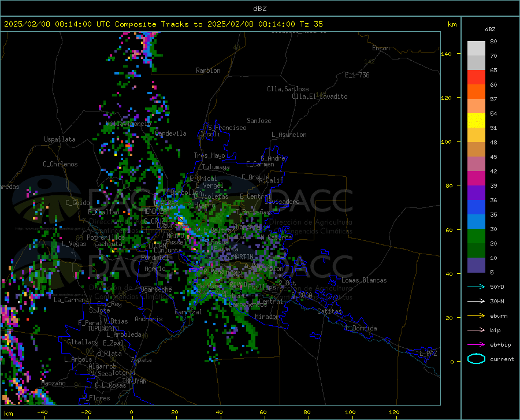Viewport: 520px width, 420px height.
Task: Click the -20 tick on the horizontal axis
Action: pyautogui.click(x=86, y=412)
